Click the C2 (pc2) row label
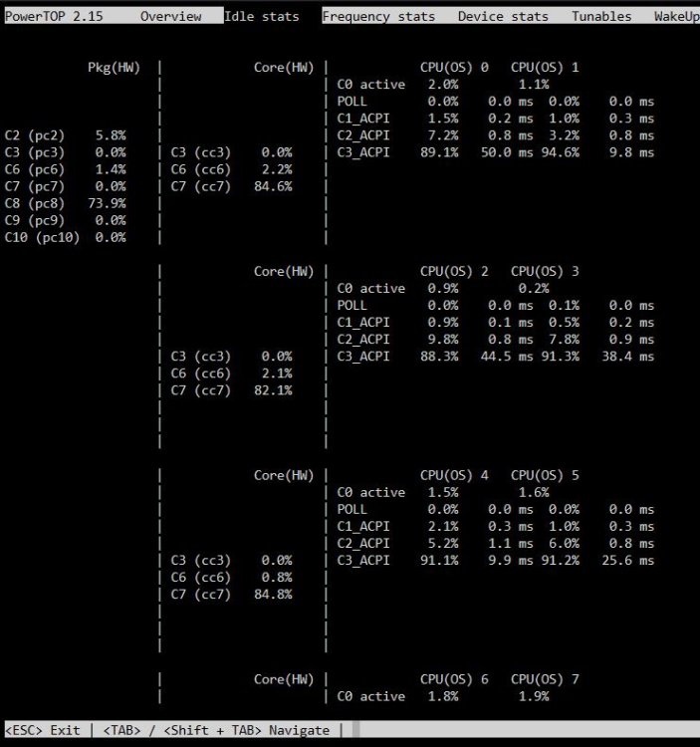Image resolution: width=700 pixels, height=747 pixels. pyautogui.click(x=34, y=135)
